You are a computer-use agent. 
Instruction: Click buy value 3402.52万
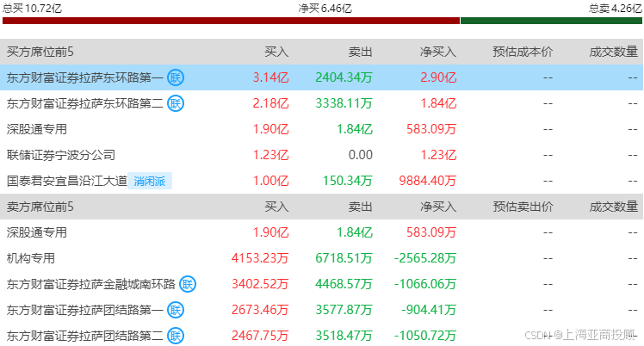pos(260,284)
